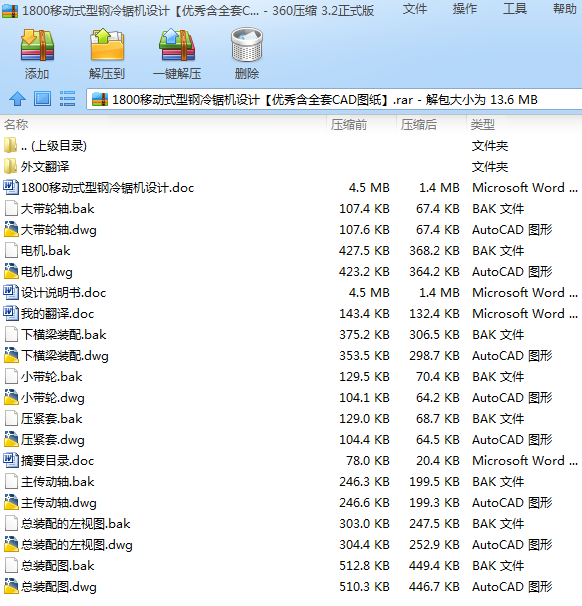Screen dimensions: 582x606
Task: Click compressed size 446.7 KB
Action: (x=434, y=587)
